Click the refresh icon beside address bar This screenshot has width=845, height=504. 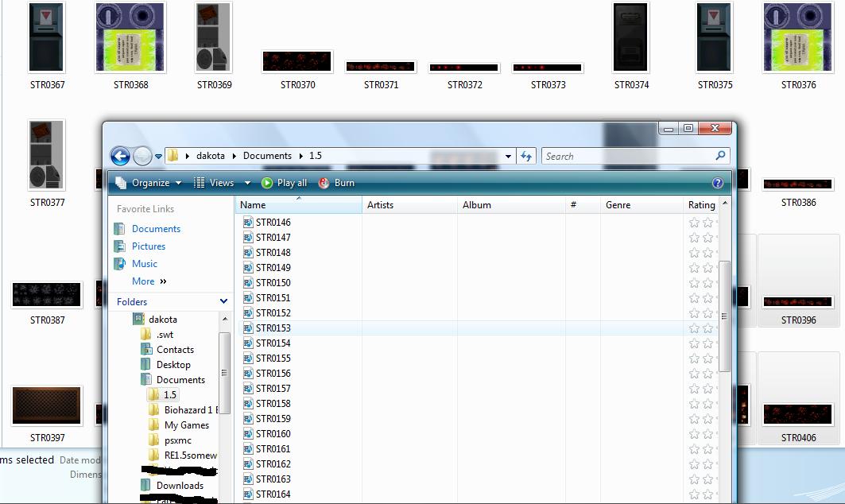click(526, 157)
